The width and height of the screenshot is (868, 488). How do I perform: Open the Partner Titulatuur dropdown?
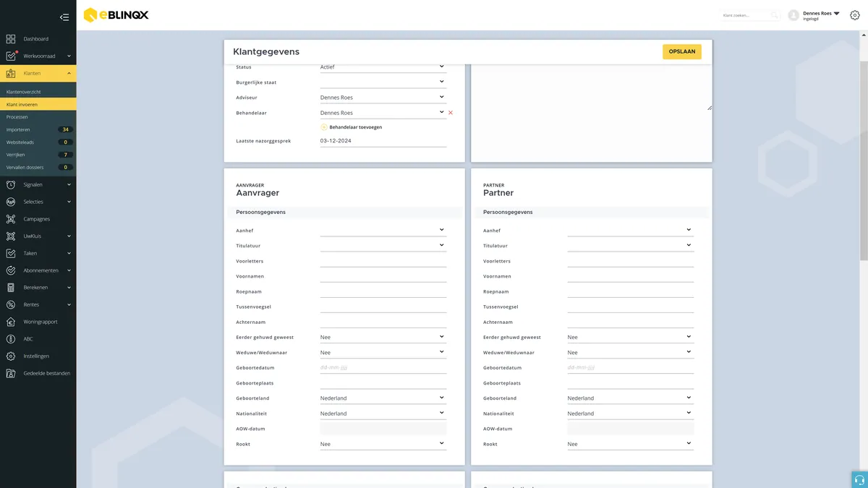click(x=631, y=246)
